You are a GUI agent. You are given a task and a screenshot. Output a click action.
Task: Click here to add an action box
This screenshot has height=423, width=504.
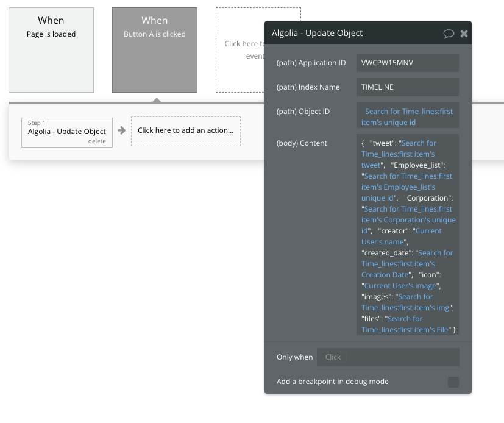[185, 130]
